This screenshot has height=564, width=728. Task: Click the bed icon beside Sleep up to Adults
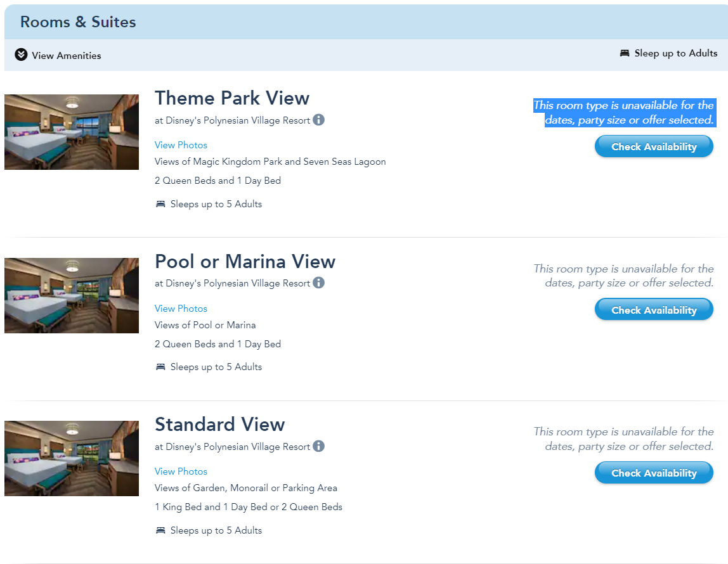[x=625, y=53]
